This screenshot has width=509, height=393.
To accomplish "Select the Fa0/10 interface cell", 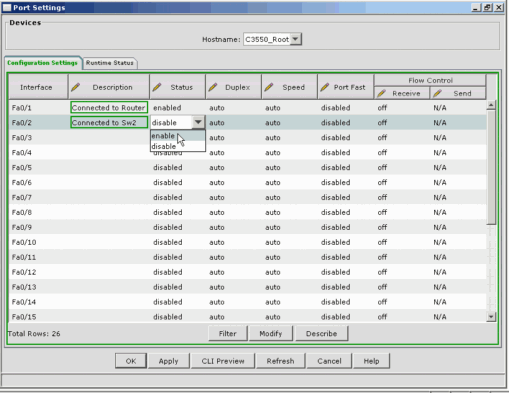I will (38, 242).
